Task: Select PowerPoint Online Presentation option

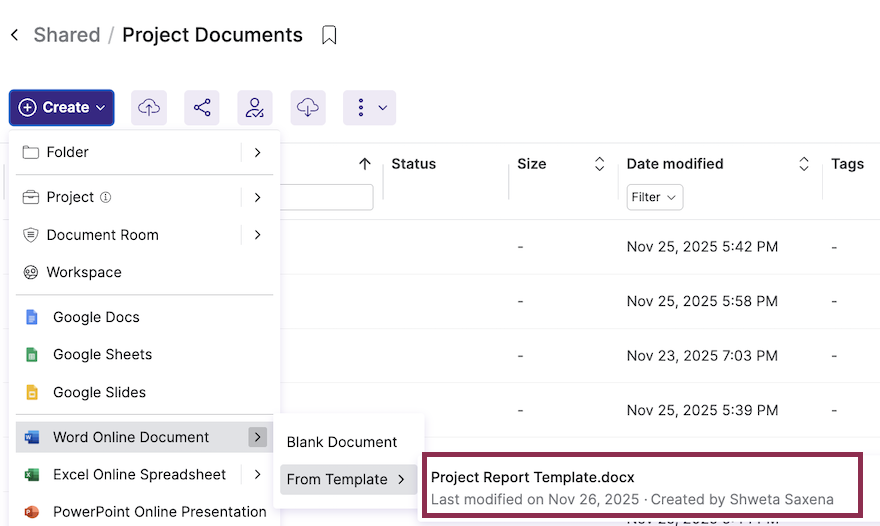Action: click(x=144, y=512)
